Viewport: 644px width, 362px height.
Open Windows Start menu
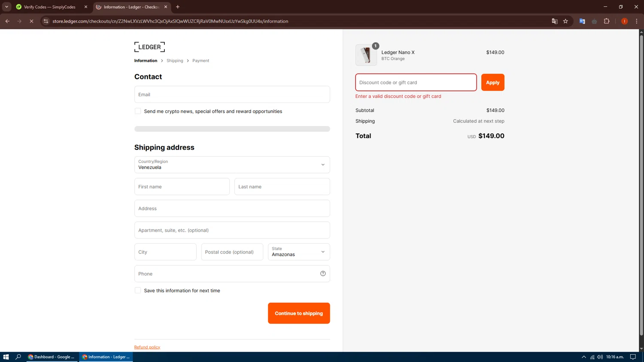(x=6, y=357)
